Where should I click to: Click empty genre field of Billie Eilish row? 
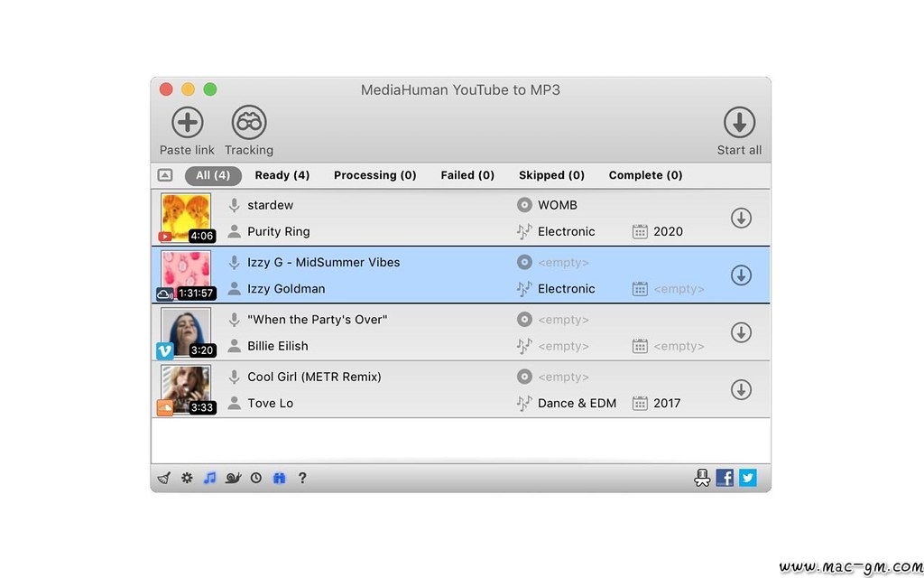[x=563, y=346]
